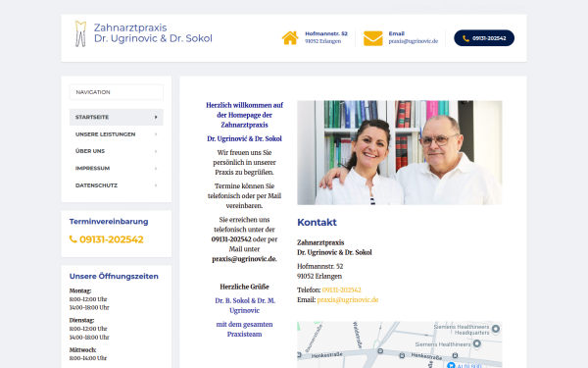Click the Zahnarztpraxis Dr. Ugrinovic site title
588x368 pixels.
pyautogui.click(x=153, y=33)
